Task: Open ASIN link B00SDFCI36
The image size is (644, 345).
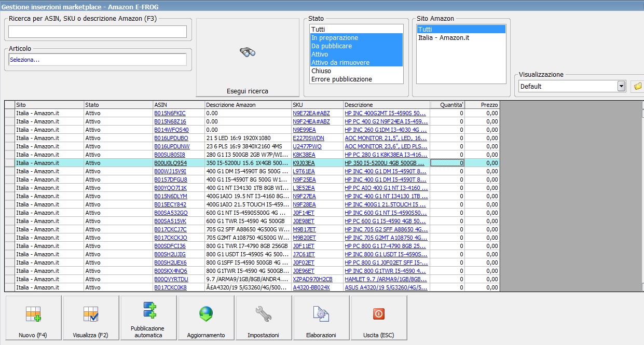Action: click(x=170, y=246)
